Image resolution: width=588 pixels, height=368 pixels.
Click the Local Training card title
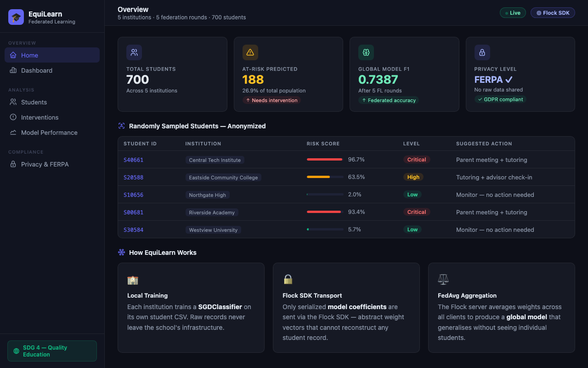(x=147, y=296)
